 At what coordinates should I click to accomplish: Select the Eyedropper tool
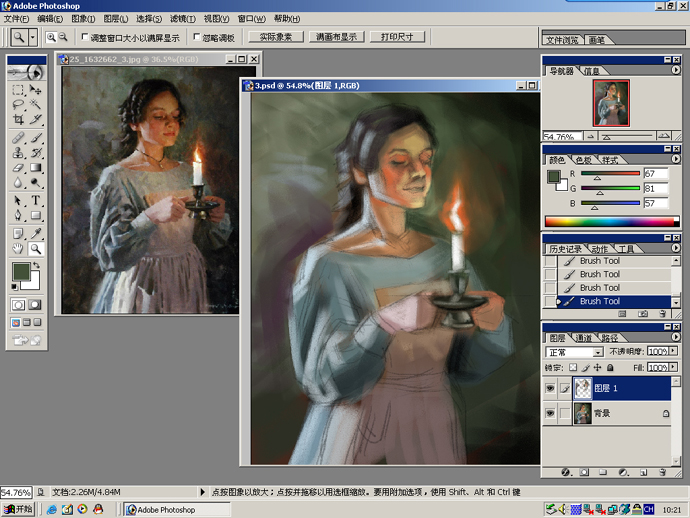[35, 234]
